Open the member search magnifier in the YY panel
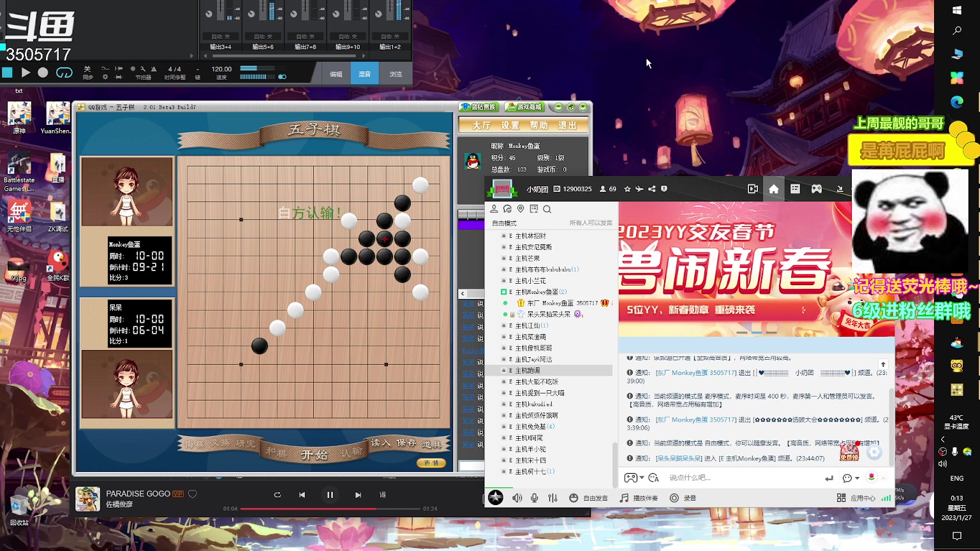980x551 pixels. (x=547, y=209)
